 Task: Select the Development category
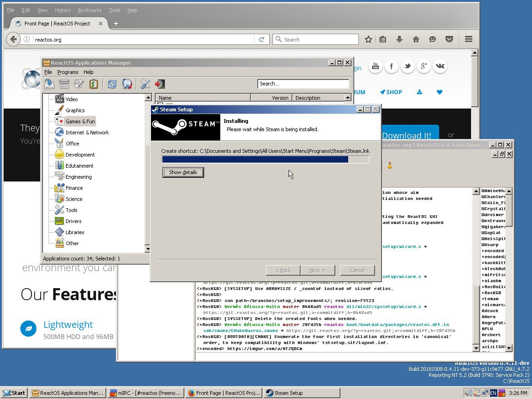pos(80,155)
